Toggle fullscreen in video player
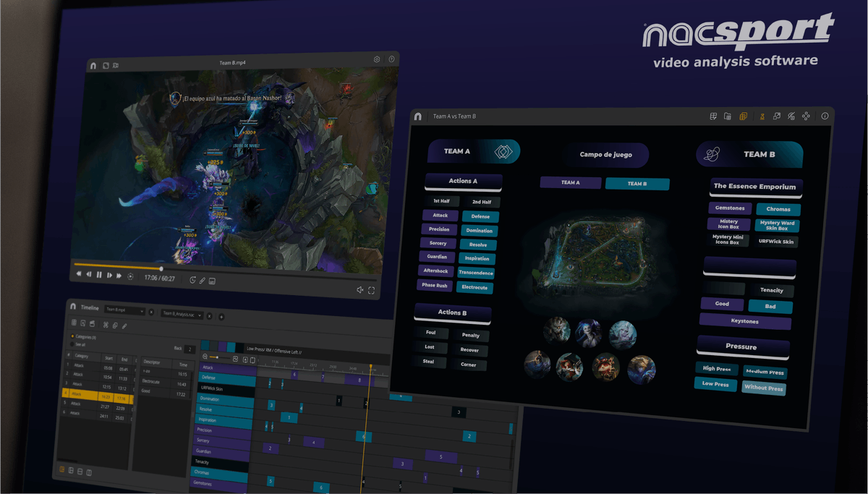Screen dimensions: 868x494 coord(371,291)
